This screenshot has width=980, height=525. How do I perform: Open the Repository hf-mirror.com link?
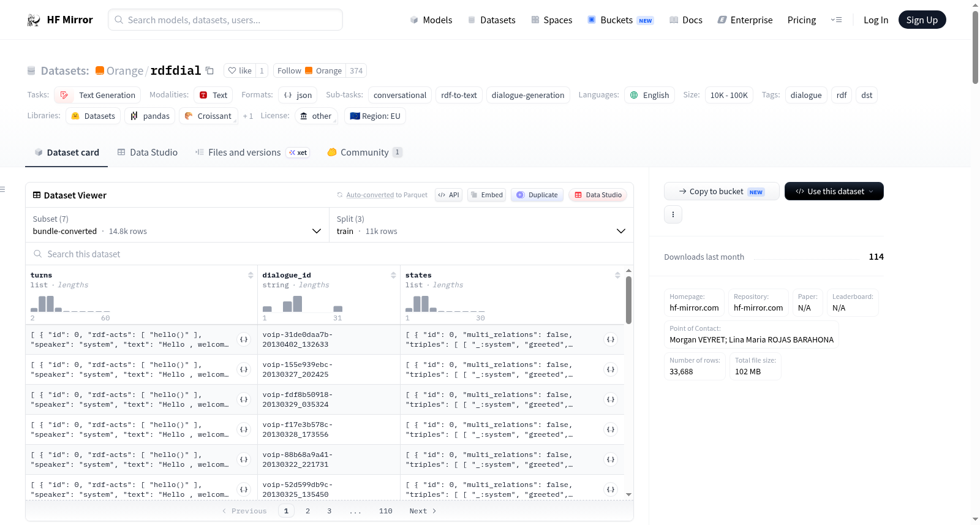758,308
